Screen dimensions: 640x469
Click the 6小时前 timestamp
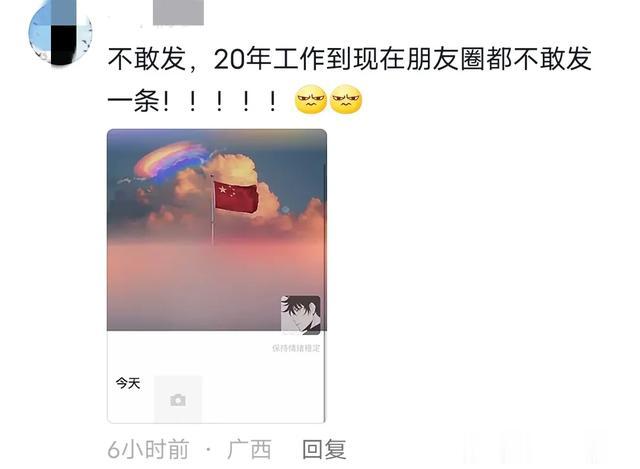[x=149, y=449]
